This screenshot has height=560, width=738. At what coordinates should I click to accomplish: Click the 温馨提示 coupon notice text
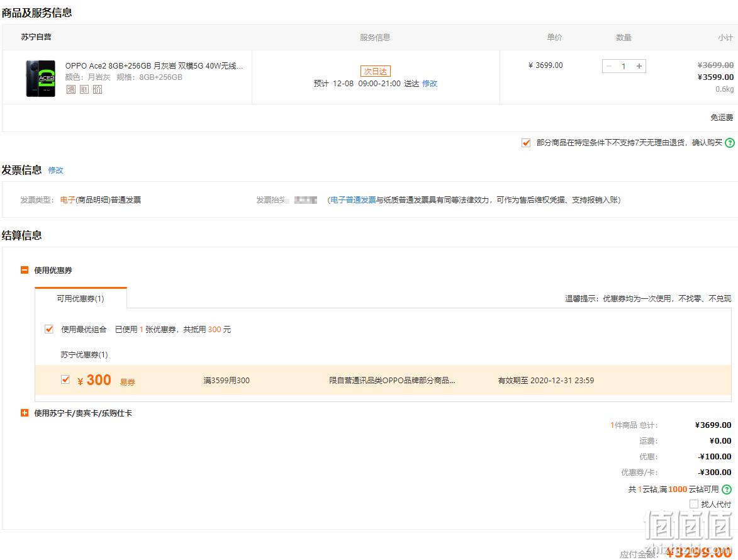(648, 299)
